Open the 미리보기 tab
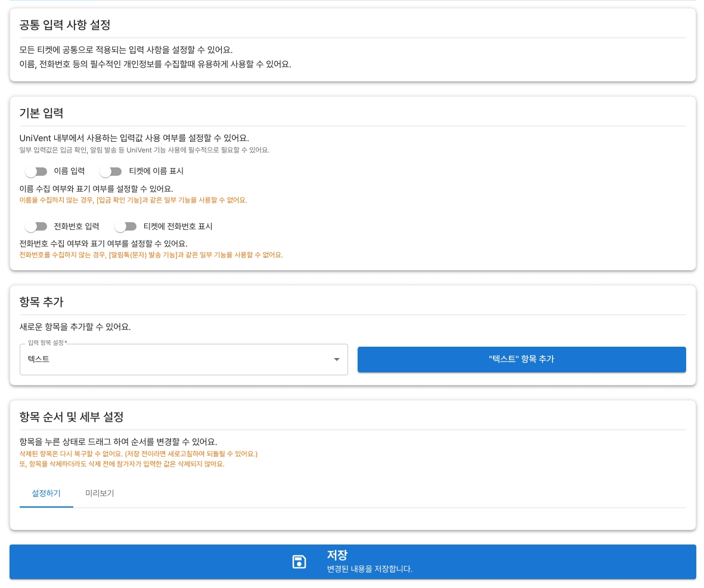Image resolution: width=704 pixels, height=588 pixels. [100, 493]
